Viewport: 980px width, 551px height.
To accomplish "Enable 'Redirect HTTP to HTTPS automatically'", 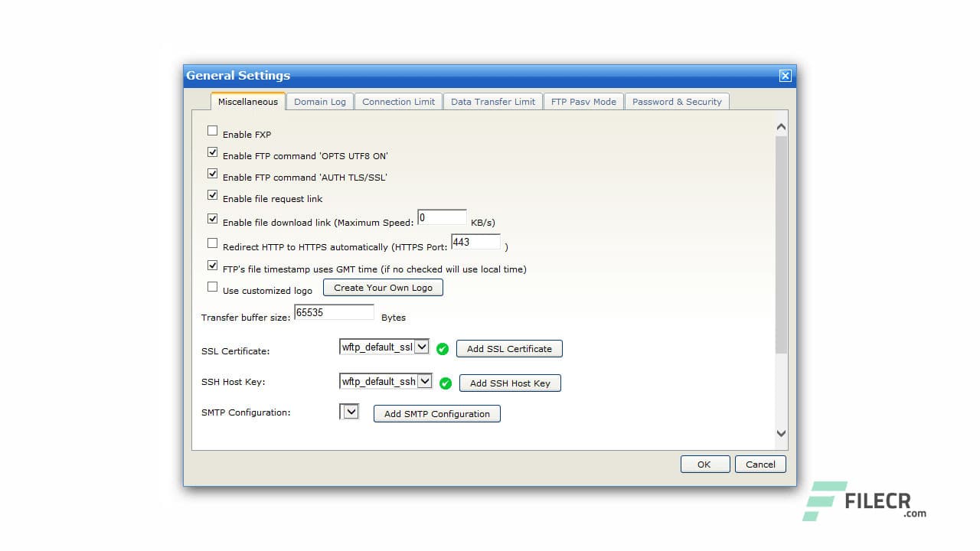I will 212,243.
